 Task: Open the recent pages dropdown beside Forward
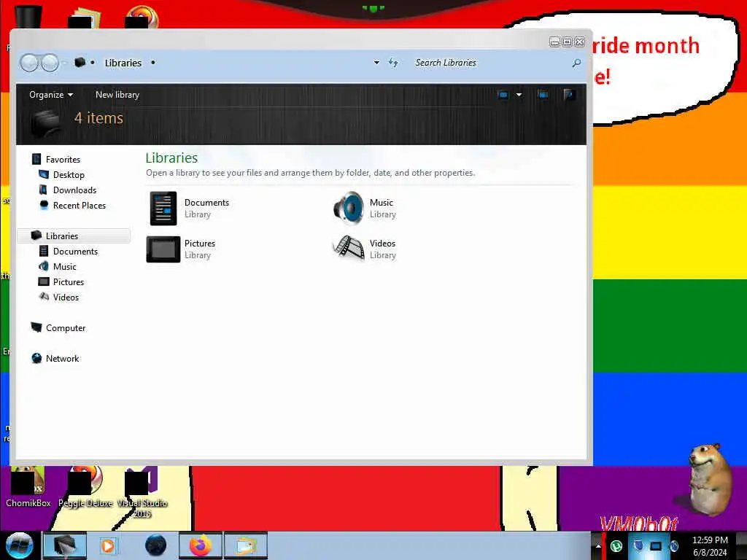(64, 63)
